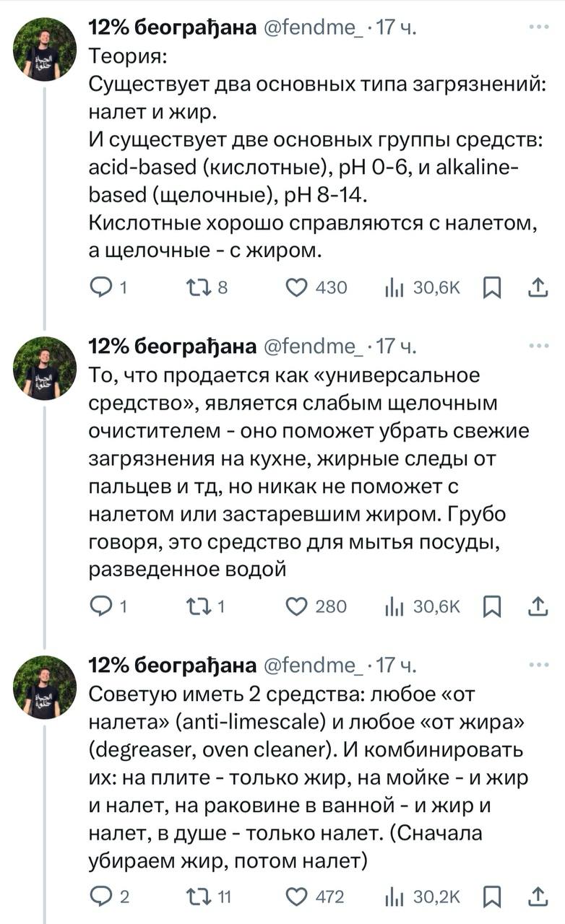Share the first tweet in the thread
565x924 pixels.
[538, 288]
